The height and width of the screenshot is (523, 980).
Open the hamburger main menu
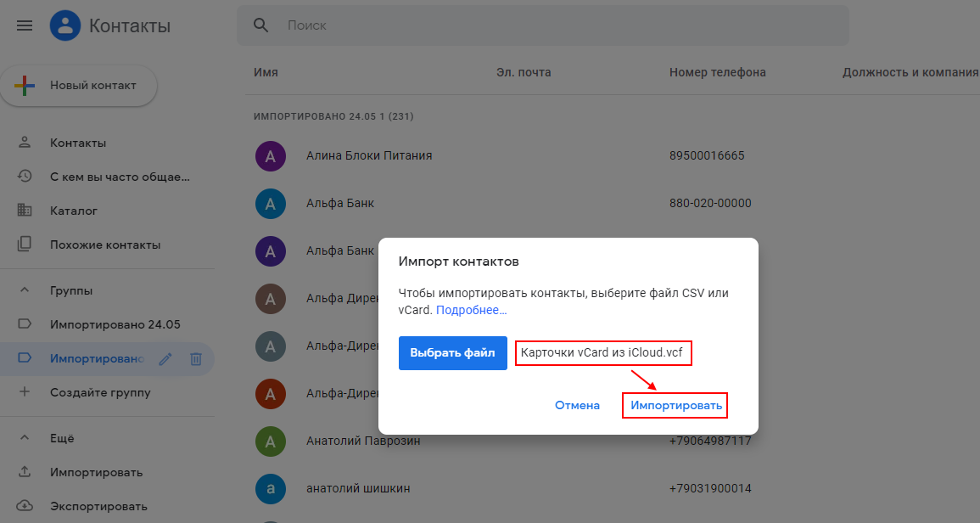[25, 25]
